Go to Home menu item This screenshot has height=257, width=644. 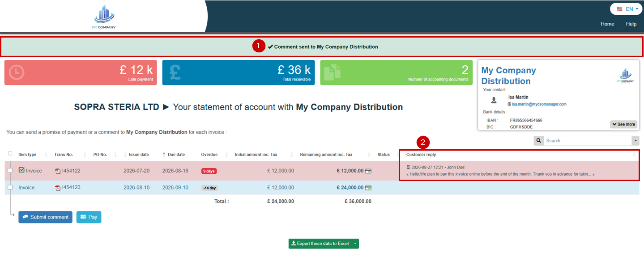point(607,24)
